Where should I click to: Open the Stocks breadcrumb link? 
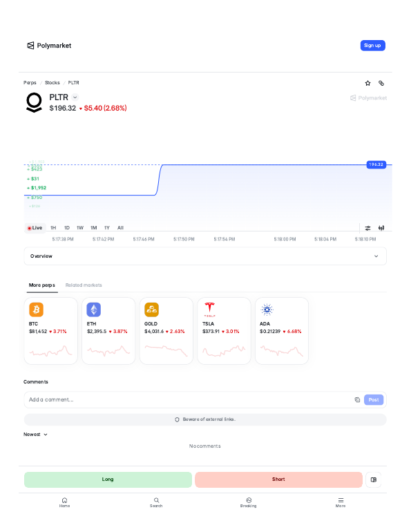(52, 83)
